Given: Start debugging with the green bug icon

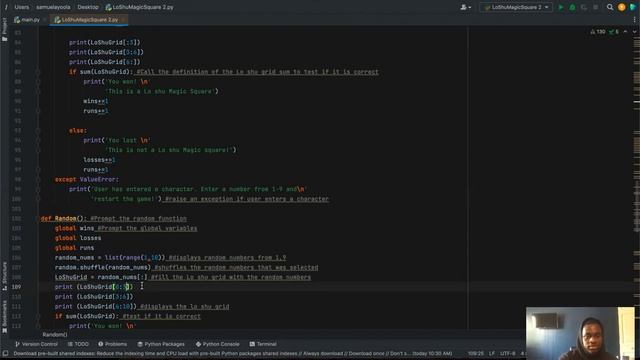Looking at the screenshot, I should pos(572,7).
